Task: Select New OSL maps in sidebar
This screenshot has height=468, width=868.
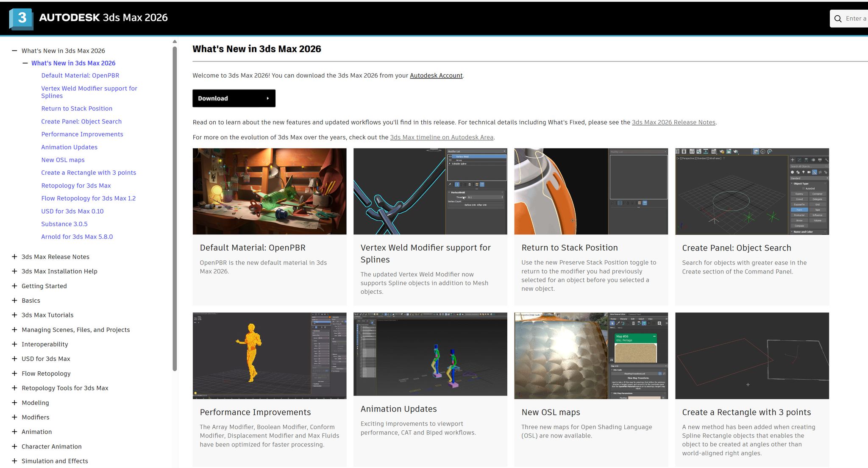Action: pyautogui.click(x=63, y=160)
